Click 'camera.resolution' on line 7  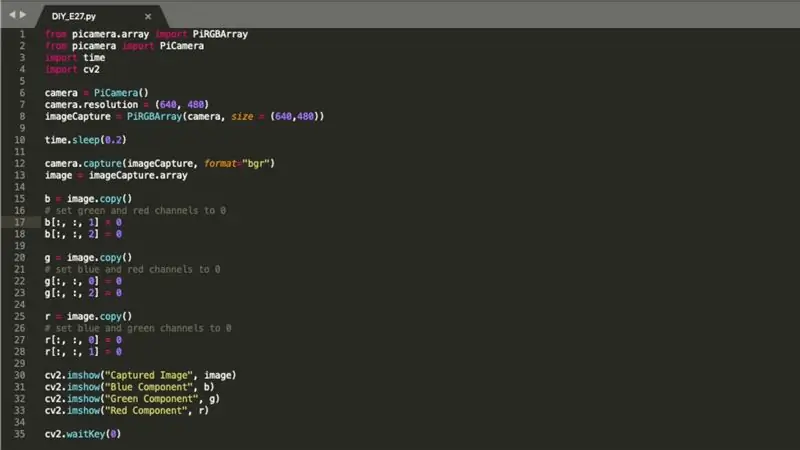tap(91, 105)
